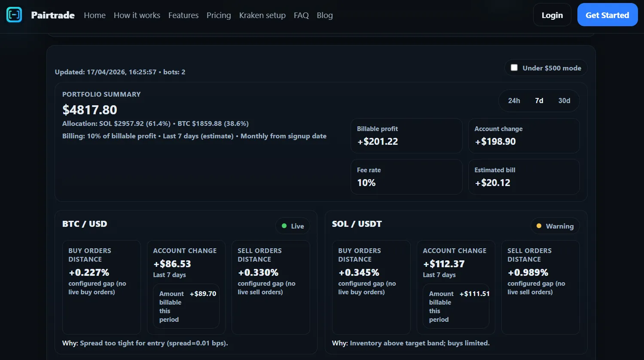
Task: Click the Estimated bill card
Action: (524, 177)
